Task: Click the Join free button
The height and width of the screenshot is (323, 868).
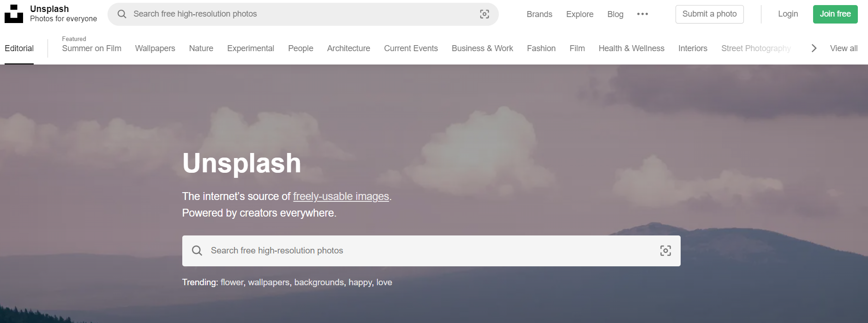Action: tap(835, 14)
